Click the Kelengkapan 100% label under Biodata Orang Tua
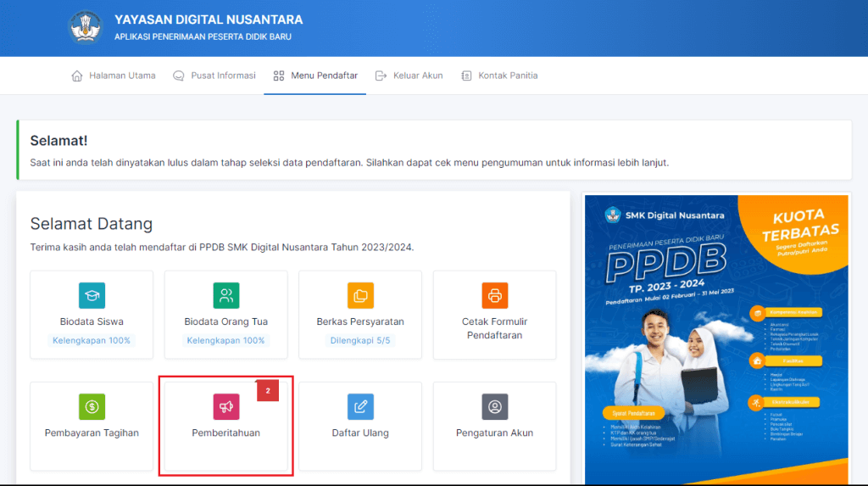This screenshot has width=868, height=486. tap(226, 340)
